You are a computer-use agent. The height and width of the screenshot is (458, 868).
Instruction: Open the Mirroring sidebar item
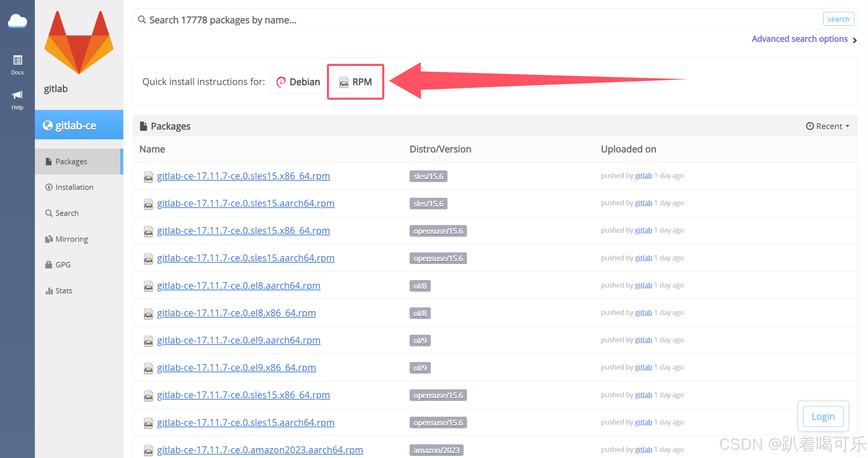72,239
